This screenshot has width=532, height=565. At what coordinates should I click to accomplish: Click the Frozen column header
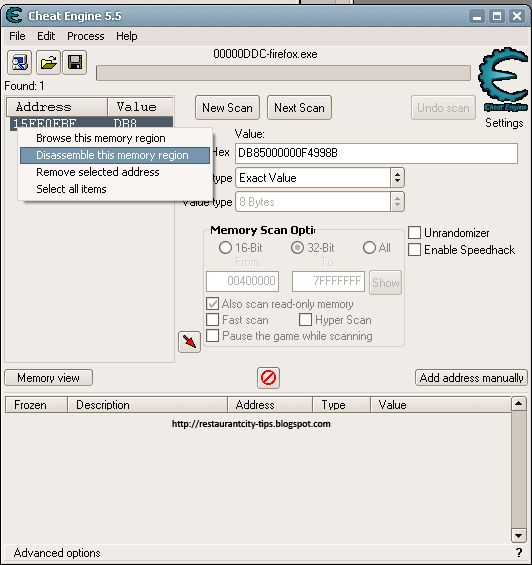(36, 405)
